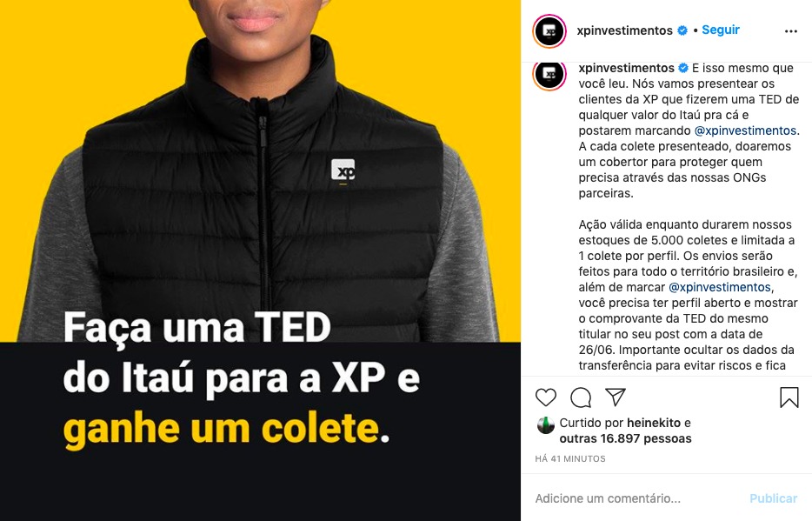
Task: Click the Publicar comment button
Action: pyautogui.click(x=773, y=498)
